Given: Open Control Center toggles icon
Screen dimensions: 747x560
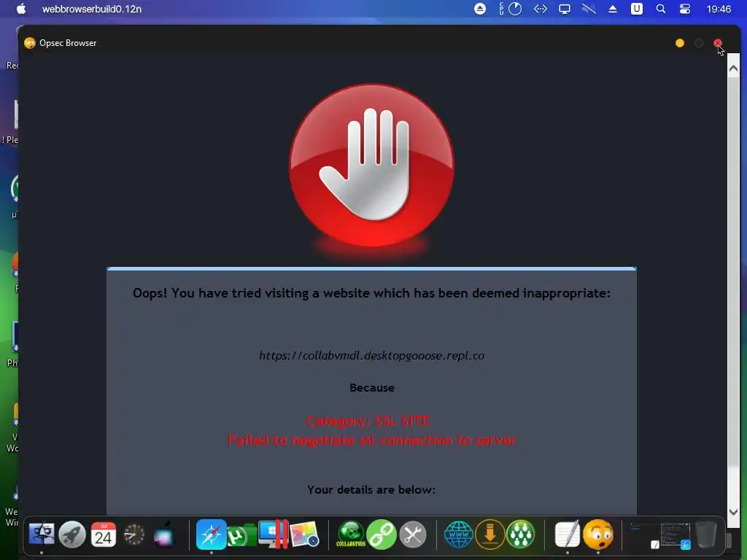Looking at the screenshot, I should point(685,9).
